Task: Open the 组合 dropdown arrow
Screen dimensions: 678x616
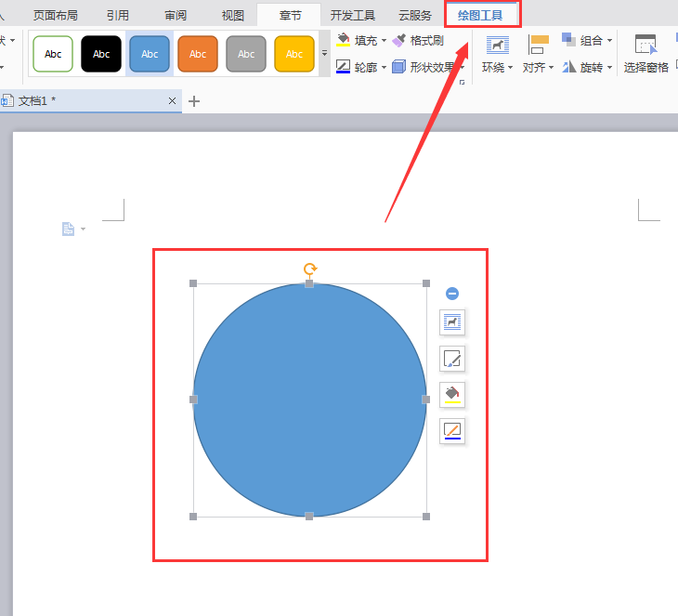Action: point(609,40)
